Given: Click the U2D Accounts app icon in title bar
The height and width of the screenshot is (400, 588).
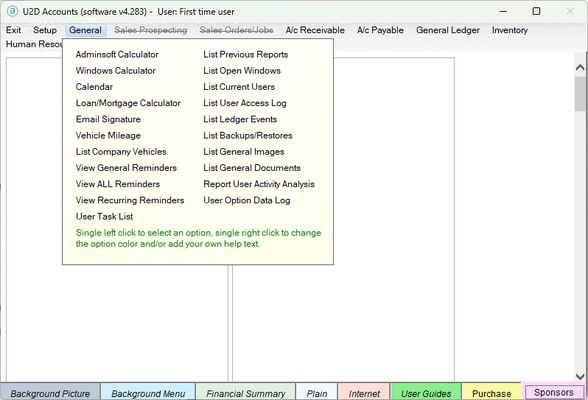Looking at the screenshot, I should 12,11.
